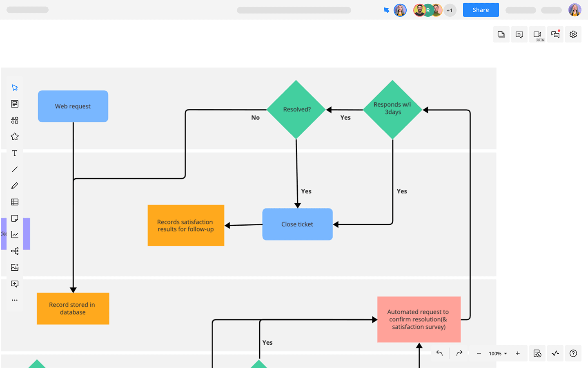Open the help question mark icon
Screen dimensions: 588x368
point(573,353)
